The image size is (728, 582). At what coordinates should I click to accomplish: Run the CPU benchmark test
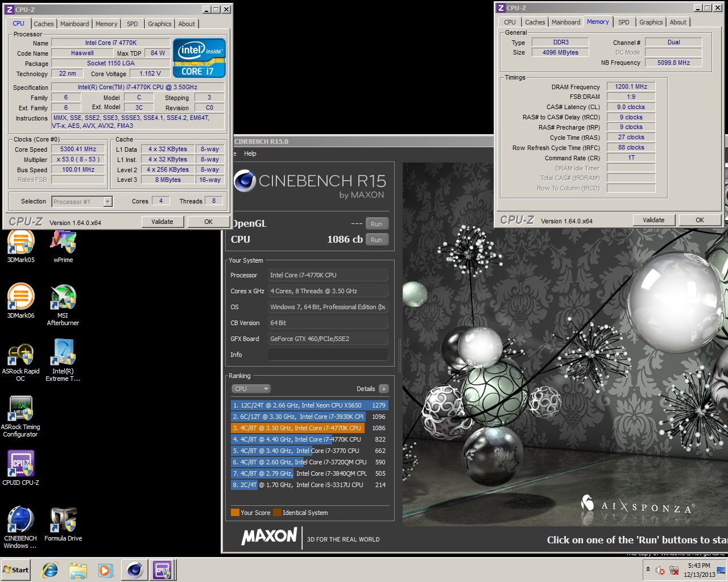pyautogui.click(x=376, y=240)
